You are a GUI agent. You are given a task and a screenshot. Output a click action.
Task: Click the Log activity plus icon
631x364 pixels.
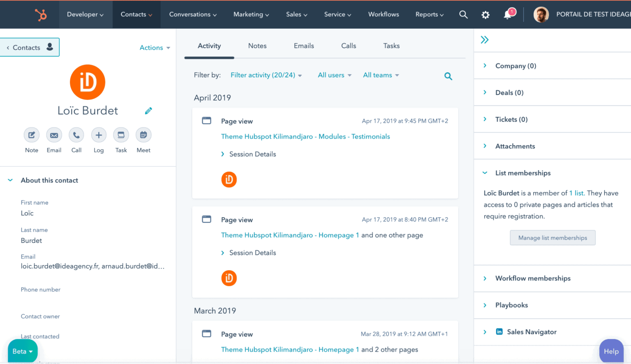(x=99, y=135)
